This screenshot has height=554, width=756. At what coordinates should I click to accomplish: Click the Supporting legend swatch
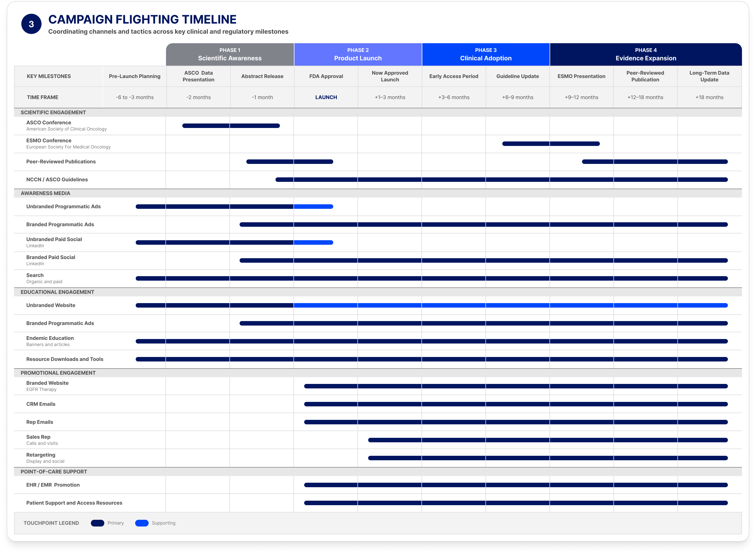[142, 523]
